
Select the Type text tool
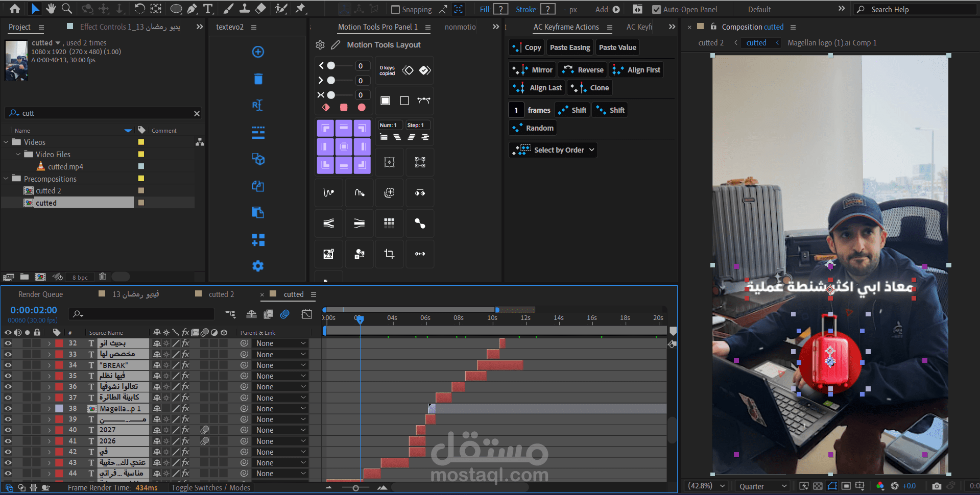tap(207, 9)
